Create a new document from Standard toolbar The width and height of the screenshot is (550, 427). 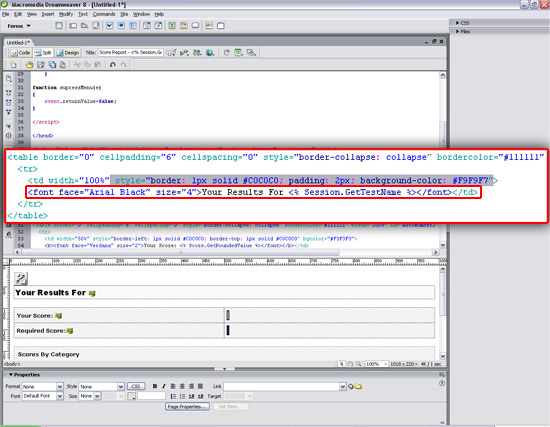click(13, 65)
